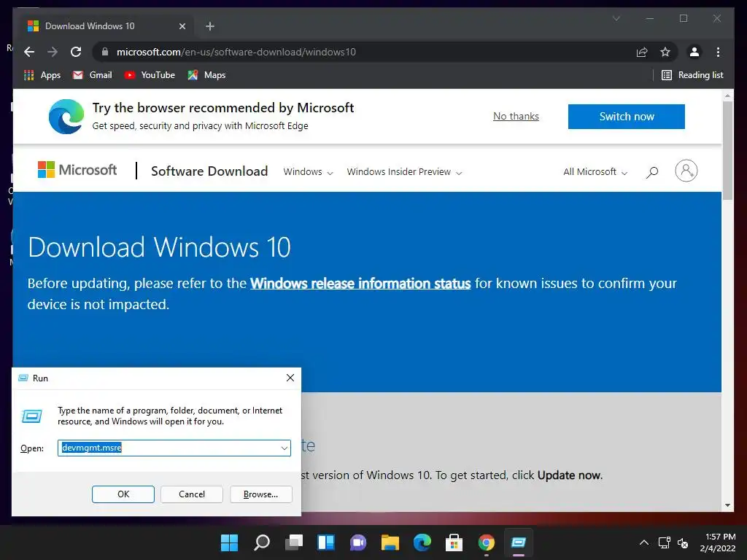Open Microsoft Store from the taskbar
The width and height of the screenshot is (747, 560).
point(454,542)
